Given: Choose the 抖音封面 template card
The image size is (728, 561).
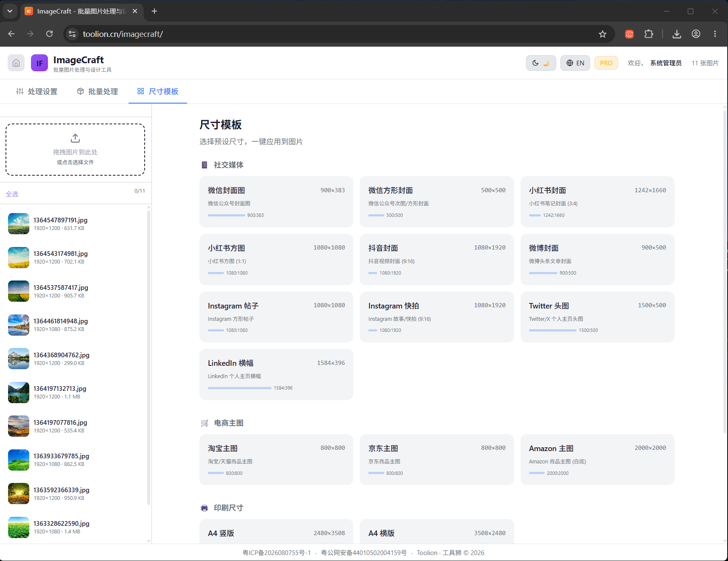Looking at the screenshot, I should (437, 259).
